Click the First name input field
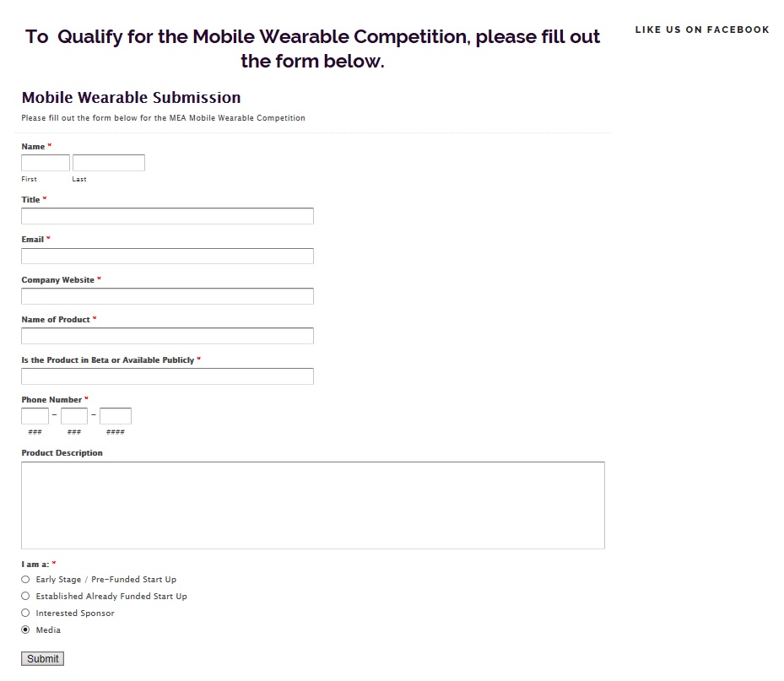 click(46, 163)
